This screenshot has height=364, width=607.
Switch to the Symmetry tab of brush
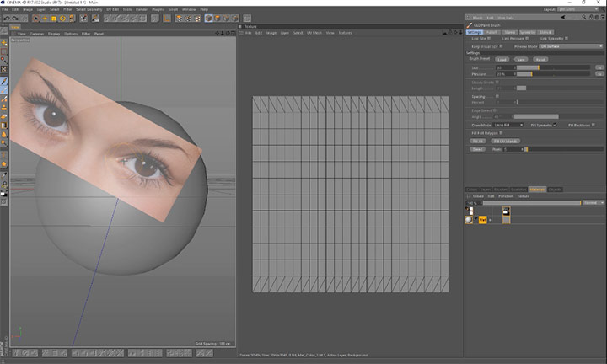[x=528, y=32]
